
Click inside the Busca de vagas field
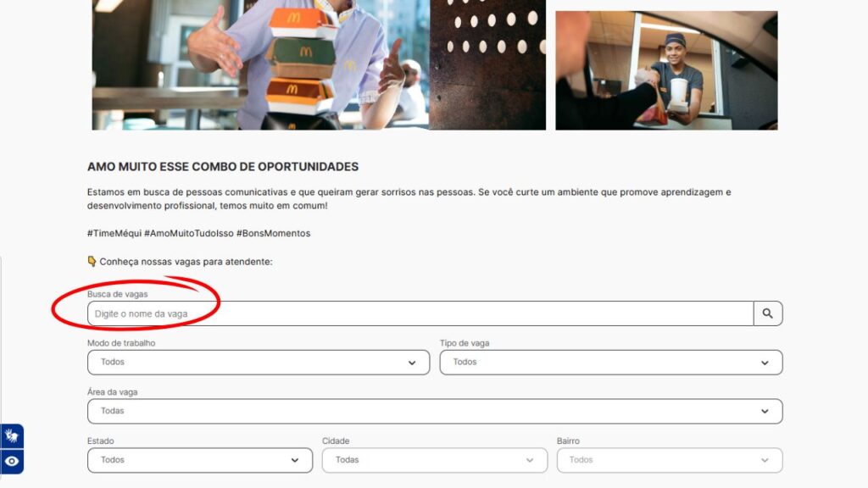click(420, 313)
